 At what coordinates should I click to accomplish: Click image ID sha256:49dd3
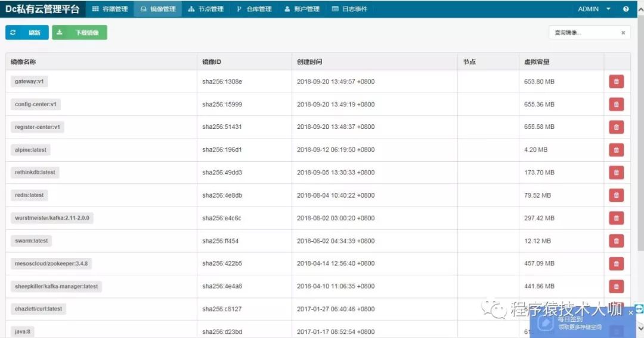[x=222, y=173]
